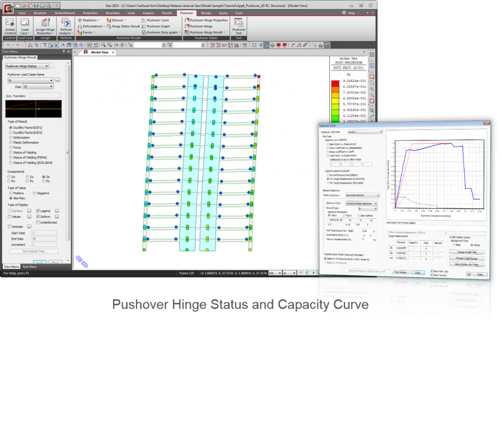The width and height of the screenshot is (502, 448).
Task: Run Perform Analysis from the ribbon
Action: click(x=66, y=26)
